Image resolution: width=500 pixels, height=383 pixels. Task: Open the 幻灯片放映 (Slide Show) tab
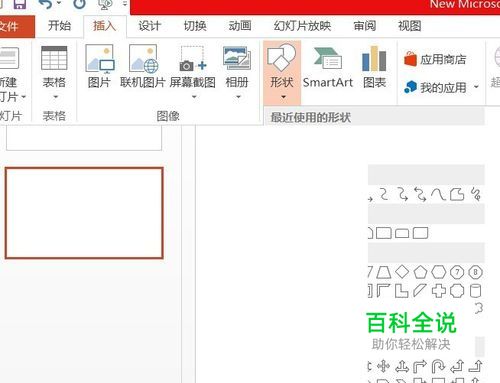click(302, 26)
